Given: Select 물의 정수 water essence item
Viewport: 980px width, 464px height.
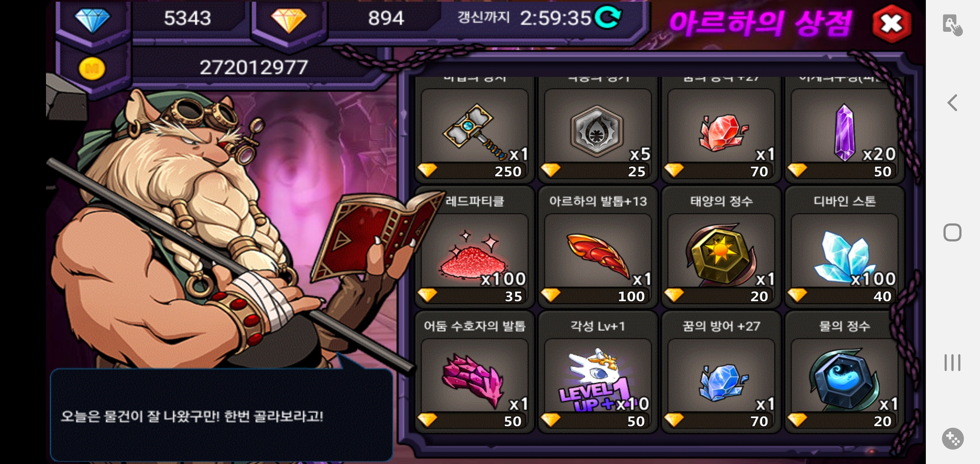Looking at the screenshot, I should (x=845, y=372).
